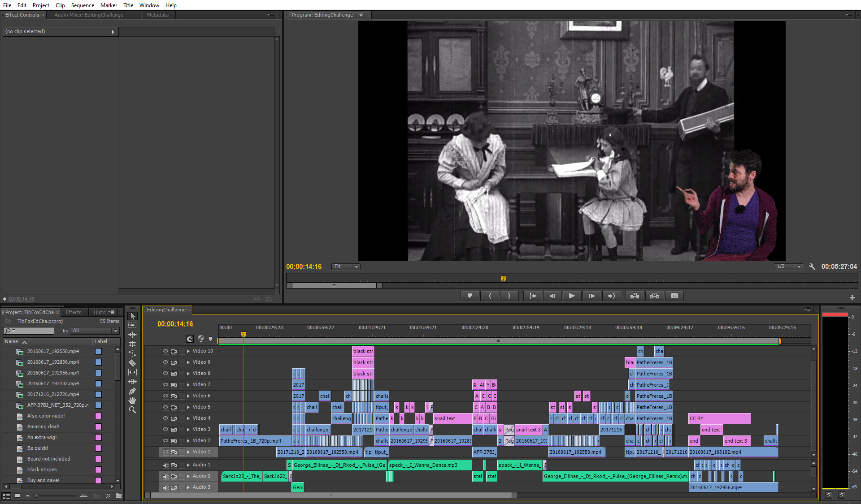Click the Set Encore Chapter Marker icon
The height and width of the screenshot is (504, 861).
[x=200, y=339]
